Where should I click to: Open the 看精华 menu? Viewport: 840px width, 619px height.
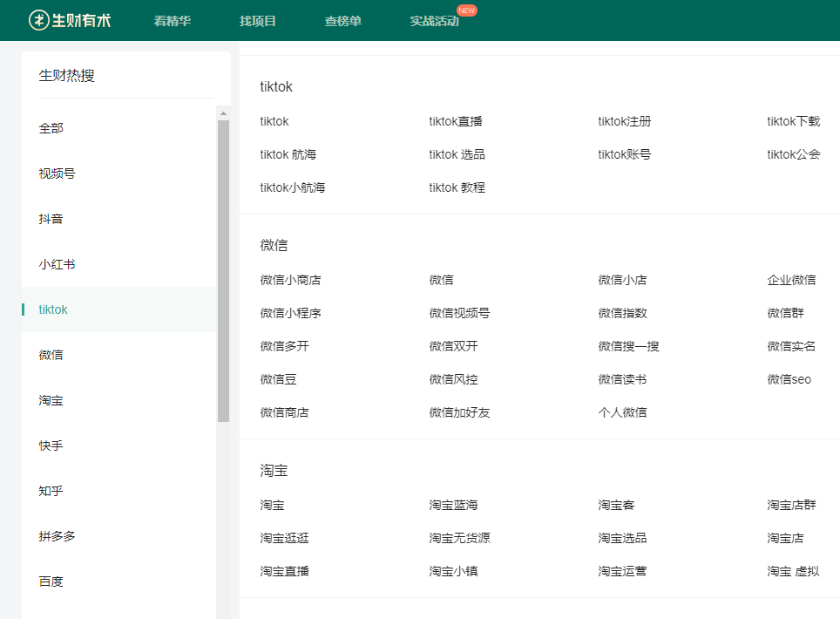[x=172, y=21]
